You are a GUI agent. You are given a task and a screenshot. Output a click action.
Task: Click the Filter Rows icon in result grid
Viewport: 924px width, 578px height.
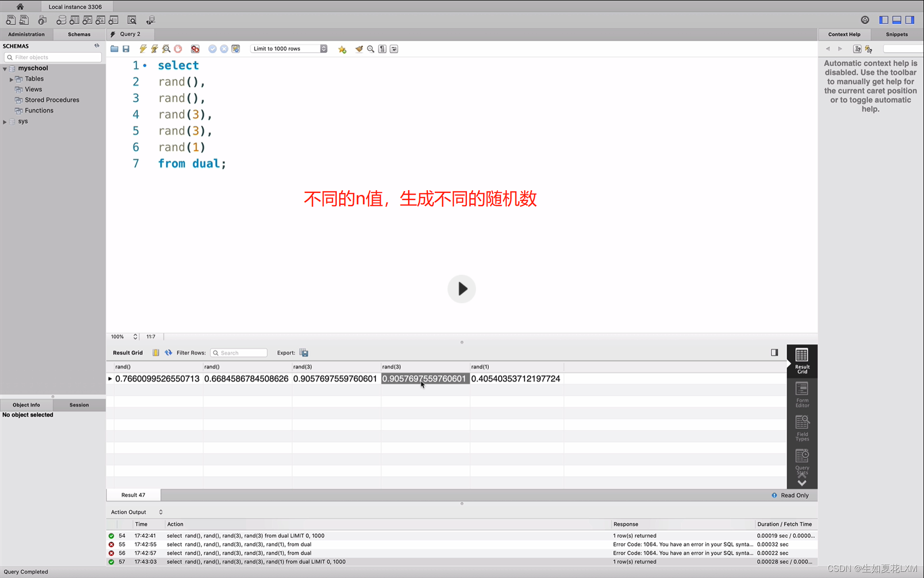pyautogui.click(x=168, y=353)
